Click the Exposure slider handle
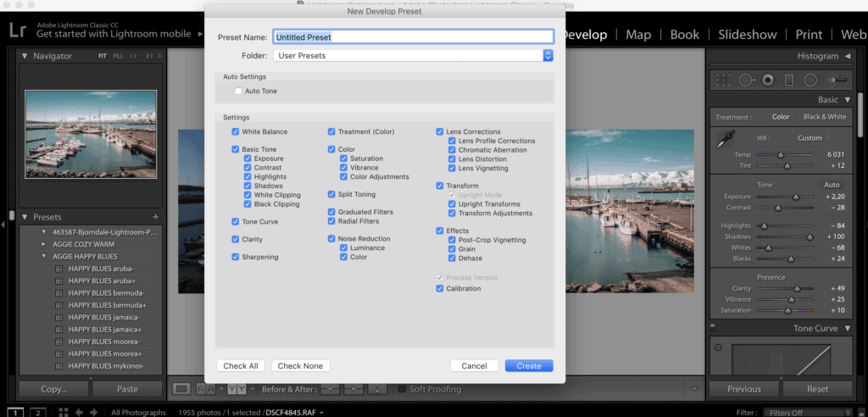This screenshot has width=868, height=417. point(796,196)
